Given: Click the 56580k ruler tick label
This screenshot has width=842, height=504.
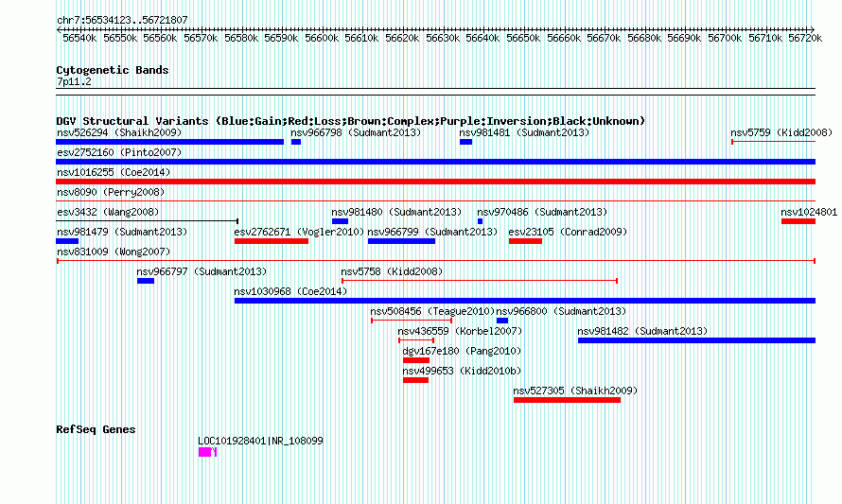Looking at the screenshot, I should click(241, 38).
